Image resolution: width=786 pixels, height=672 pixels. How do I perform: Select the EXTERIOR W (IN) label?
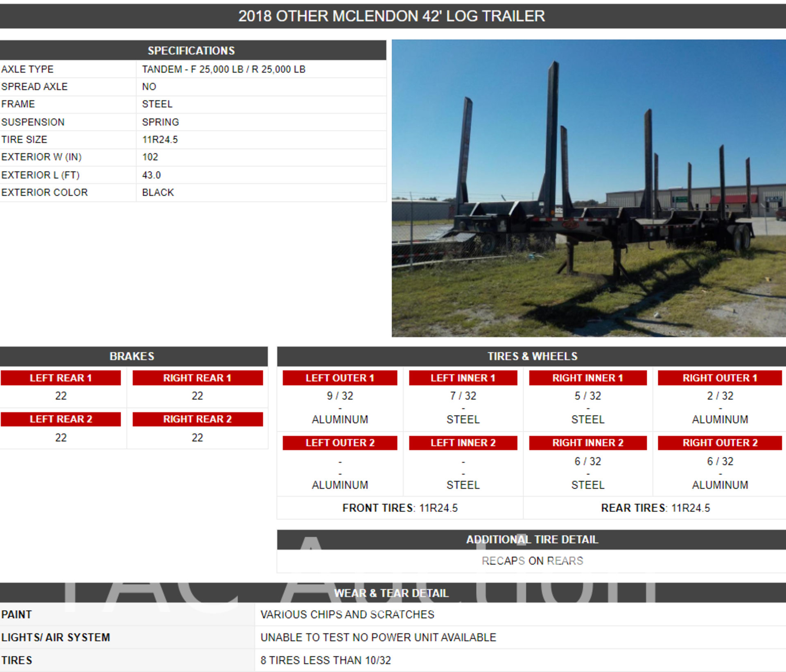(41, 157)
